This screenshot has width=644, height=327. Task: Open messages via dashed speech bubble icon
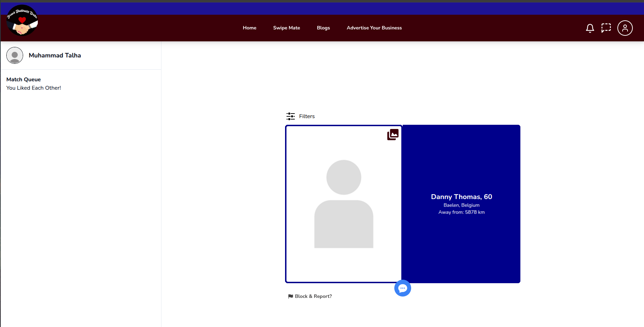click(x=606, y=28)
